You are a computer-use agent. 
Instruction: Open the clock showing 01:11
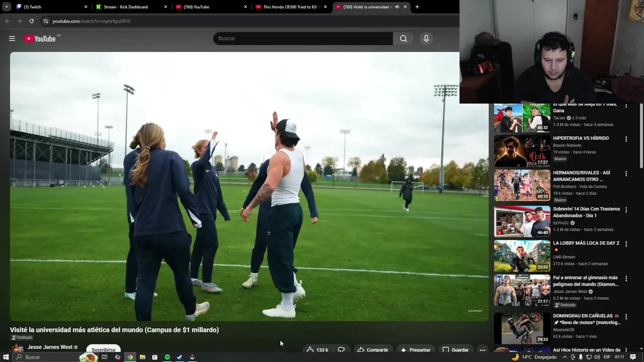pyautogui.click(x=619, y=357)
